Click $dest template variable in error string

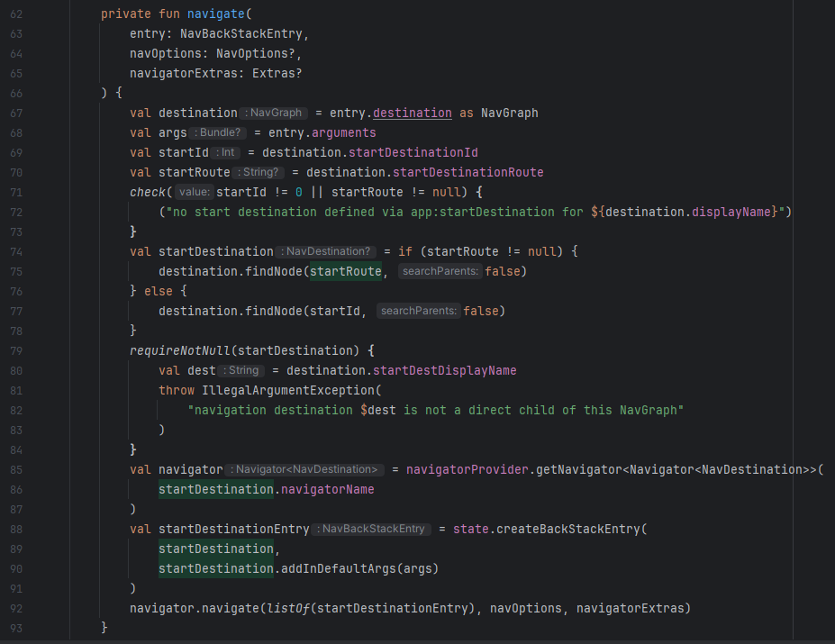pos(378,410)
